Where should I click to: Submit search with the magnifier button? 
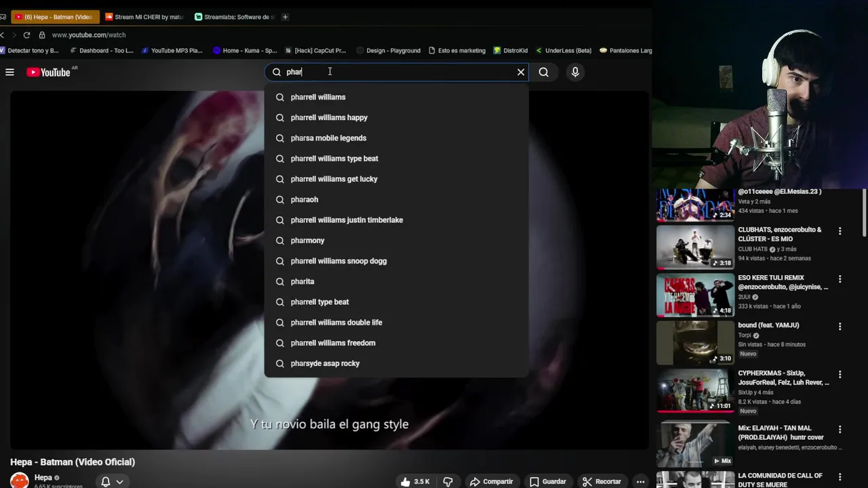544,72
